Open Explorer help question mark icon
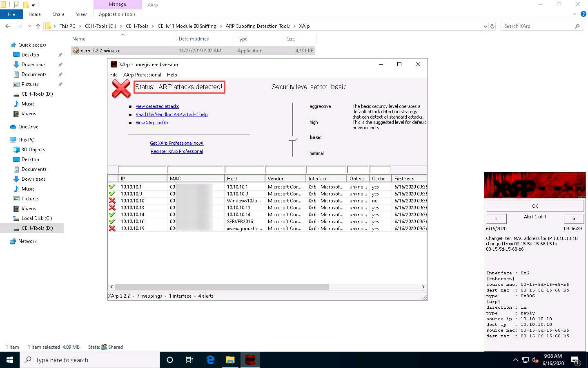The width and height of the screenshot is (588, 368). [584, 14]
